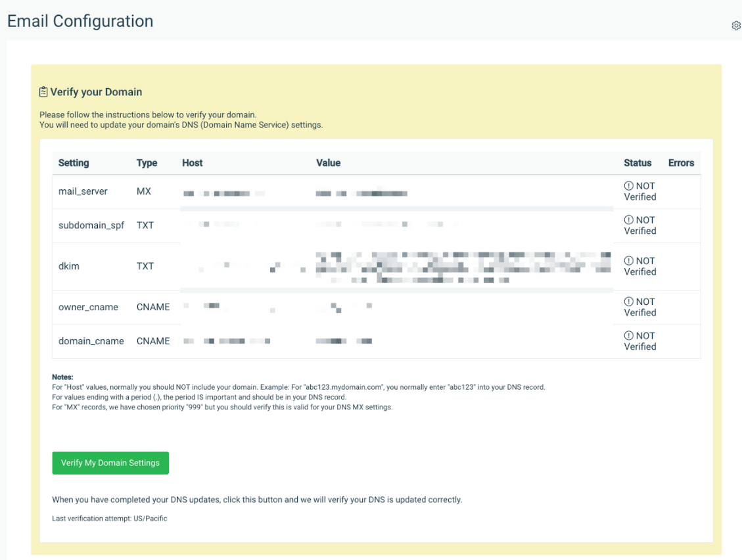Click the MX type cell

click(144, 191)
